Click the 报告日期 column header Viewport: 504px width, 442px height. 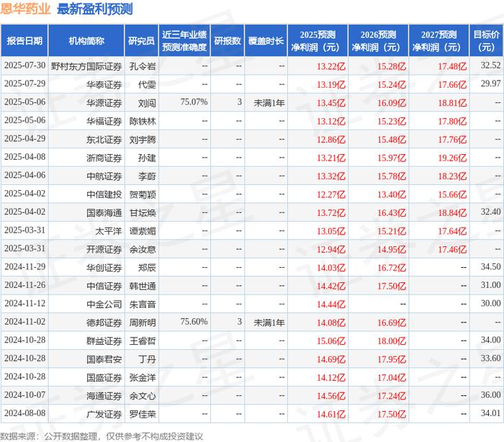(24, 41)
